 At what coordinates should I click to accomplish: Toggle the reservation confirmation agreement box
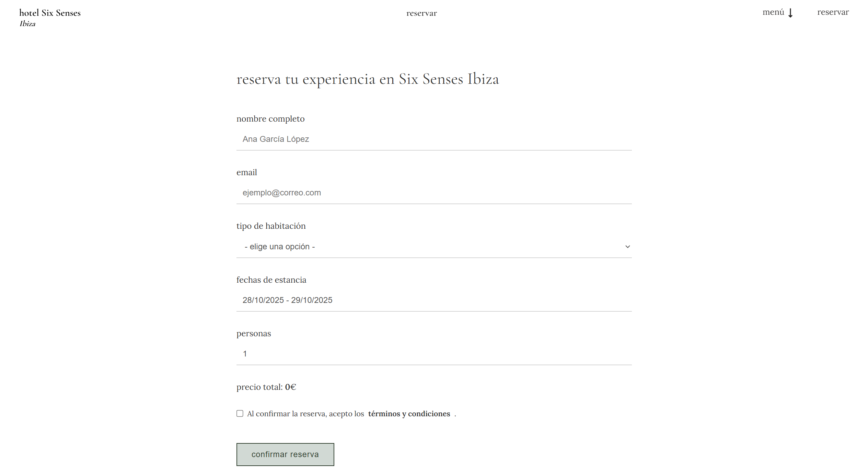240,413
